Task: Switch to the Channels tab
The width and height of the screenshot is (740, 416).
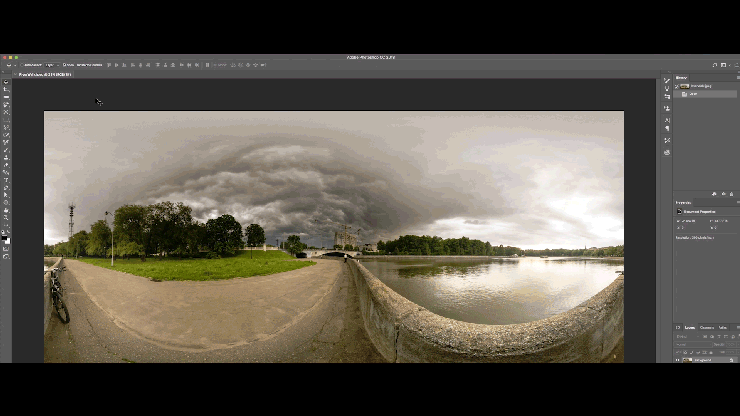Action: (706, 327)
